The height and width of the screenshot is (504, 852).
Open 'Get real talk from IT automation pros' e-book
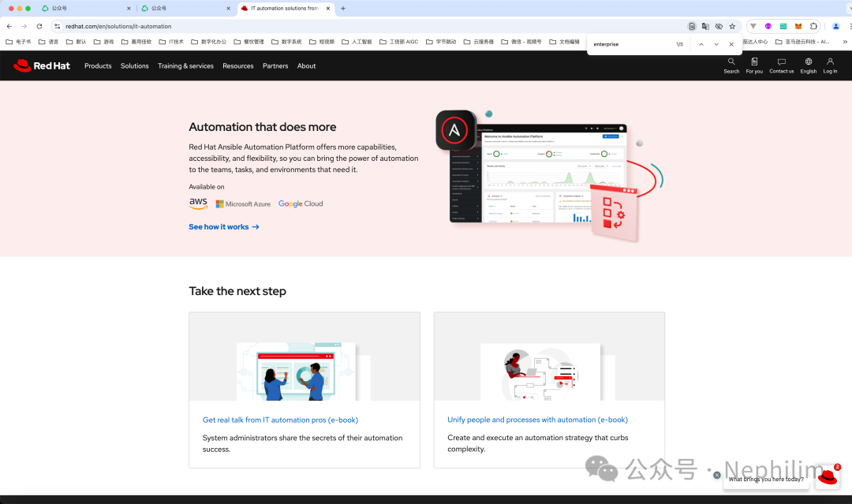click(x=280, y=420)
